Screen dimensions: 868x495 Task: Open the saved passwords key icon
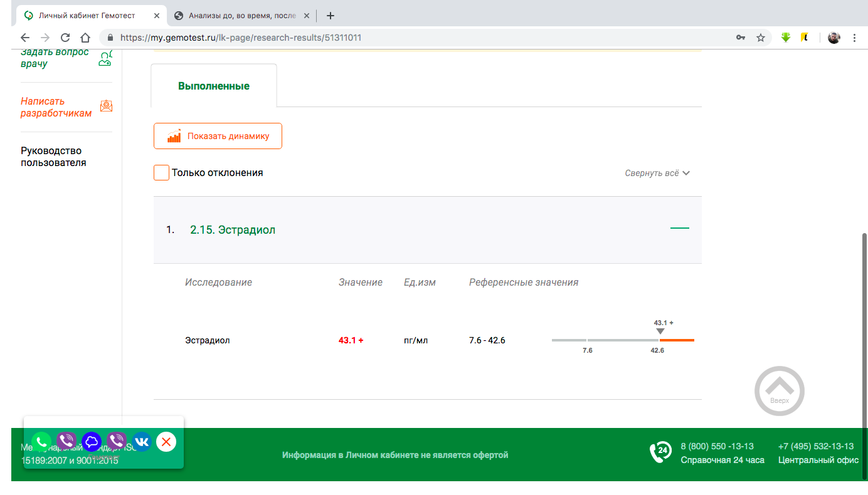741,38
